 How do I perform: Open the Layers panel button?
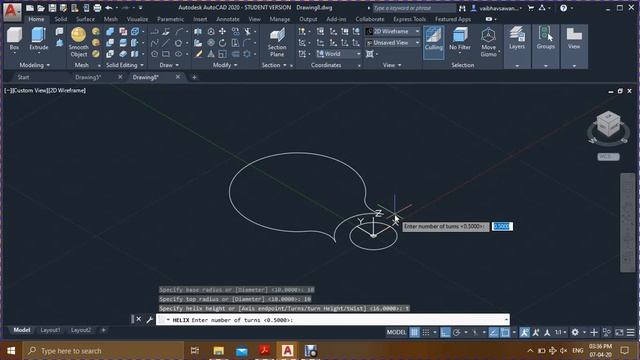[517, 46]
